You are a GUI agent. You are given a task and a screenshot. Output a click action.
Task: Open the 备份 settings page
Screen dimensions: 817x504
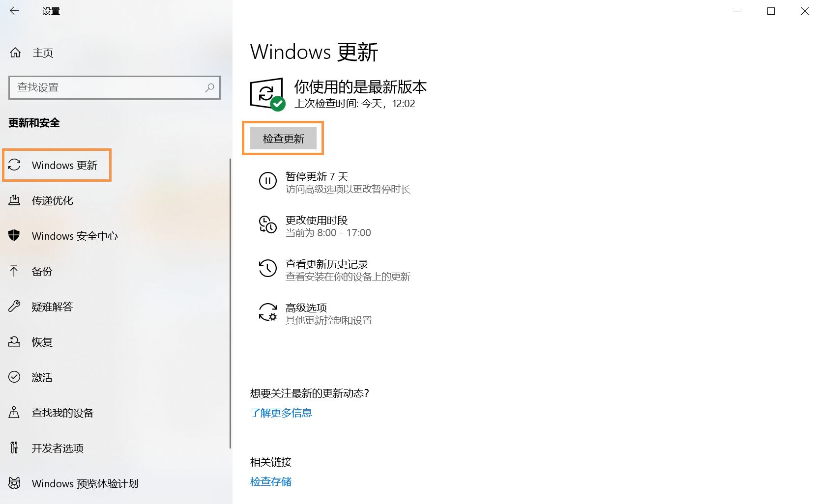42,271
